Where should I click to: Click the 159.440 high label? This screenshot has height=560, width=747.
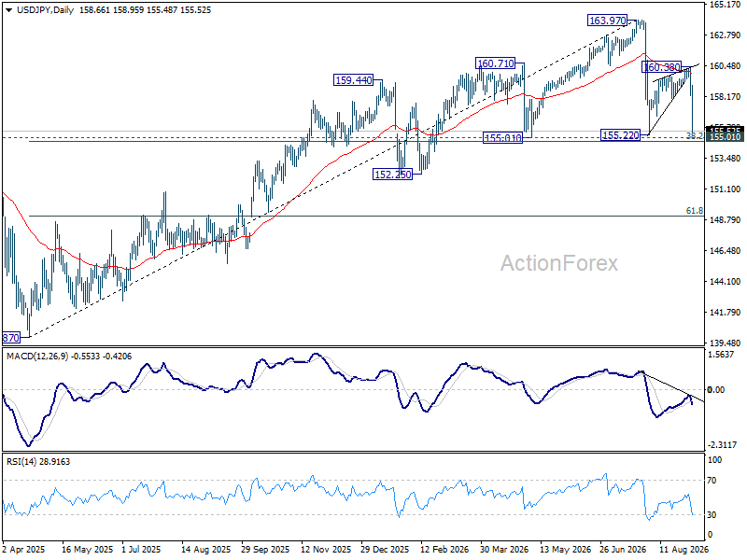coord(354,80)
